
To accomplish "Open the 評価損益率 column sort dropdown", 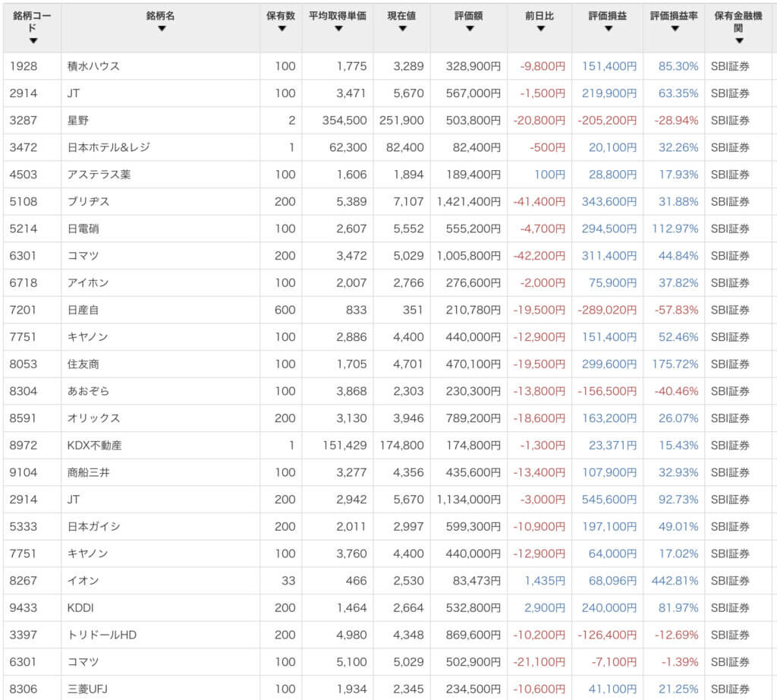I will [x=673, y=29].
